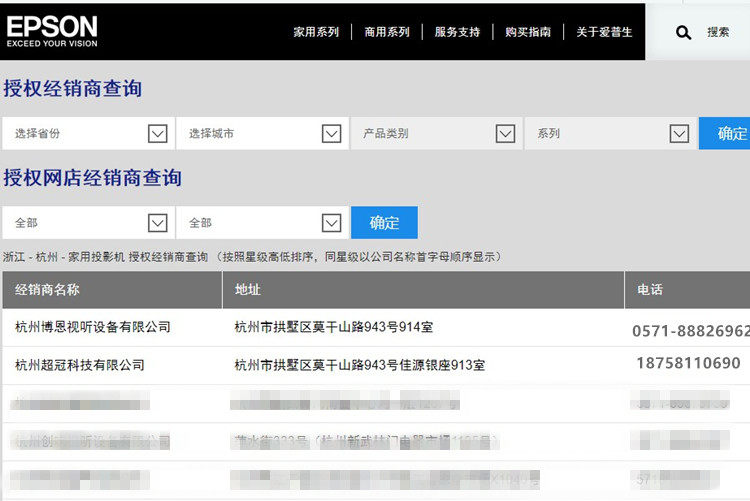Click 确定 button for online store search
750x501 pixels.
384,223
